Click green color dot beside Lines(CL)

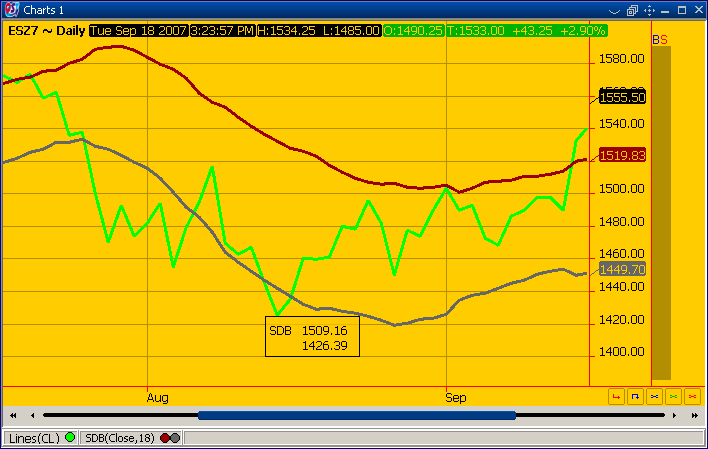(x=70, y=437)
